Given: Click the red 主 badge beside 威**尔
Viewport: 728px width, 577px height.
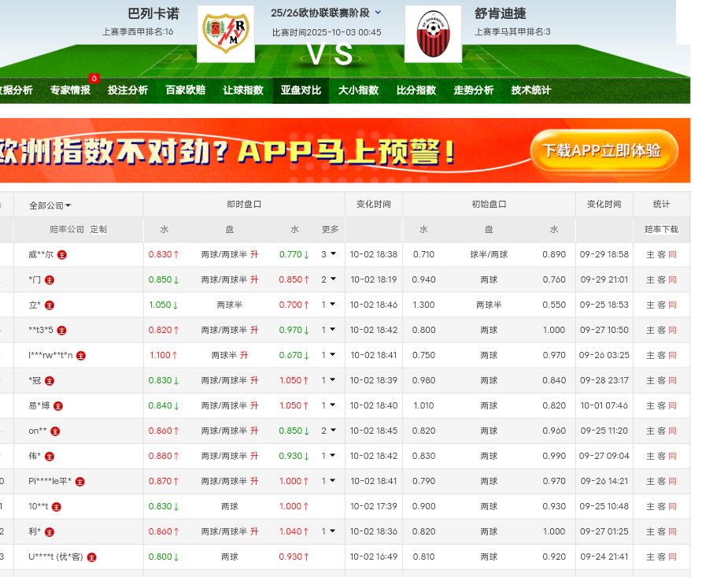Looking at the screenshot, I should point(62,255).
